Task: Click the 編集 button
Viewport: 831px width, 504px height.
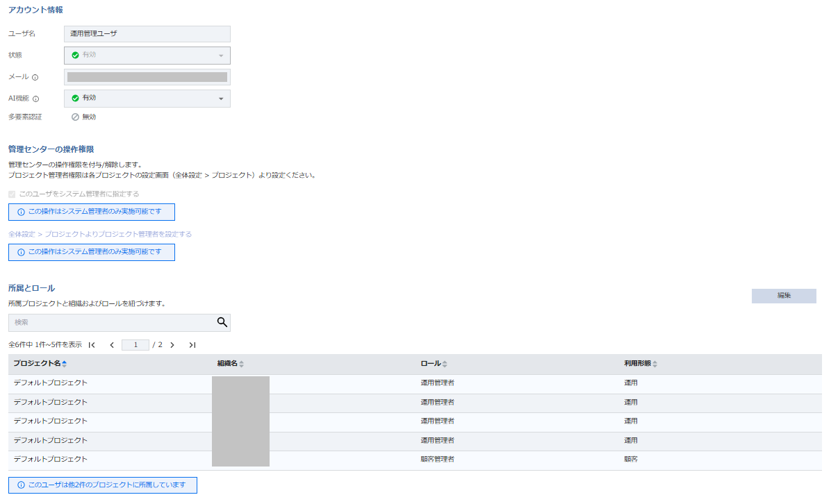Action: (783, 296)
